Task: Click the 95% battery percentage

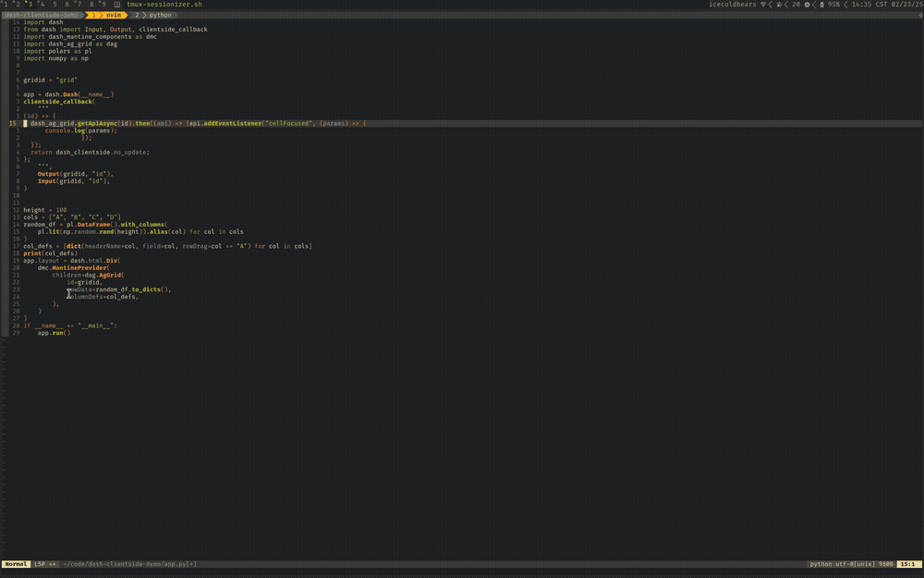Action: pyautogui.click(x=833, y=4)
